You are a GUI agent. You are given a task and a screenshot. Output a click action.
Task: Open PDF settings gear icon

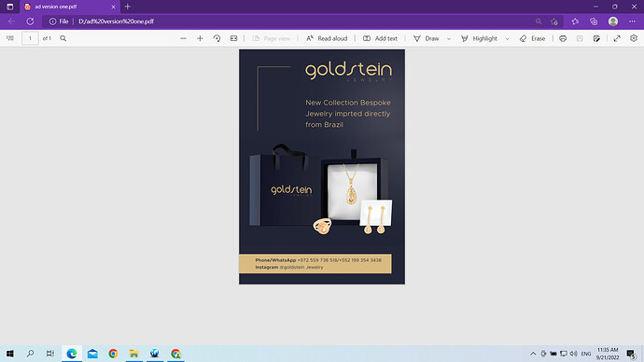[634, 38]
